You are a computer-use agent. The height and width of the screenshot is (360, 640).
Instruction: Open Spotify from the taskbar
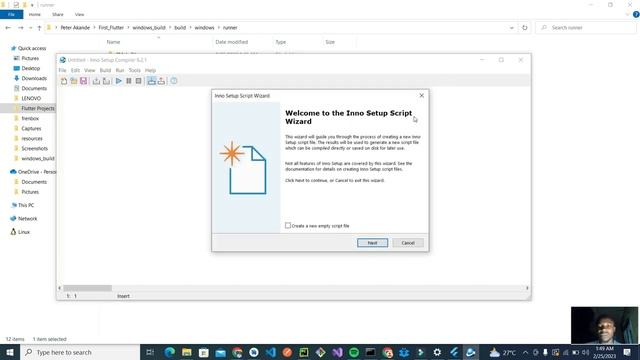click(354, 352)
